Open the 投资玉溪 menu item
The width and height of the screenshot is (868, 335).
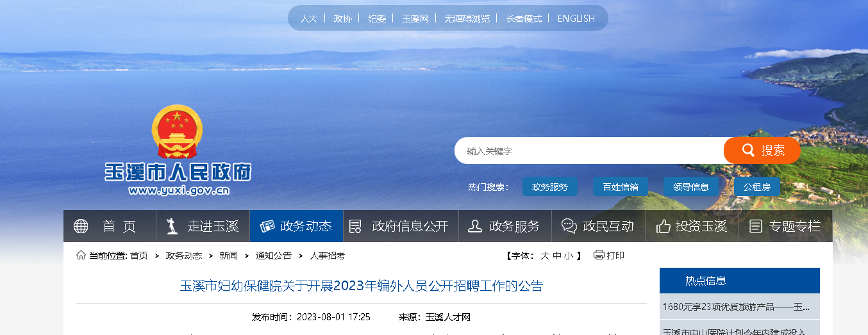pyautogui.click(x=692, y=226)
